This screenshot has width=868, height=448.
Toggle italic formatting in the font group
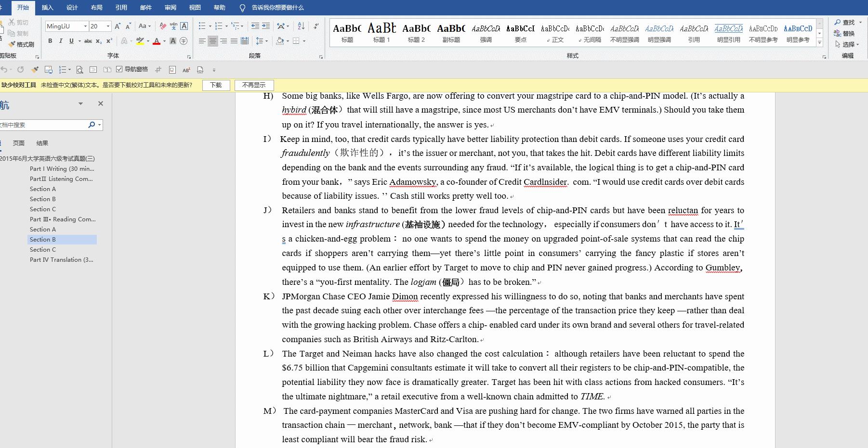[x=61, y=41]
